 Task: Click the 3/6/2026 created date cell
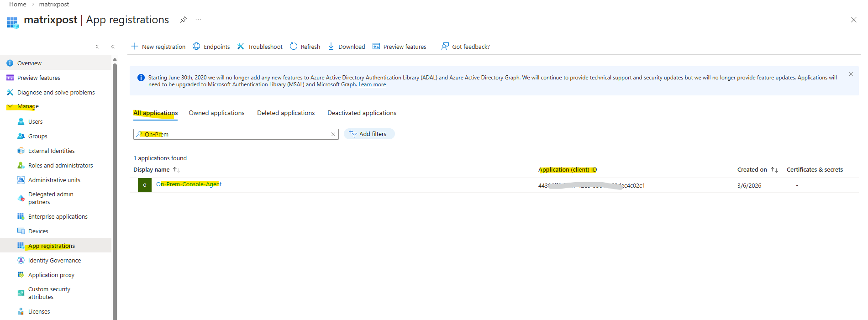749,185
